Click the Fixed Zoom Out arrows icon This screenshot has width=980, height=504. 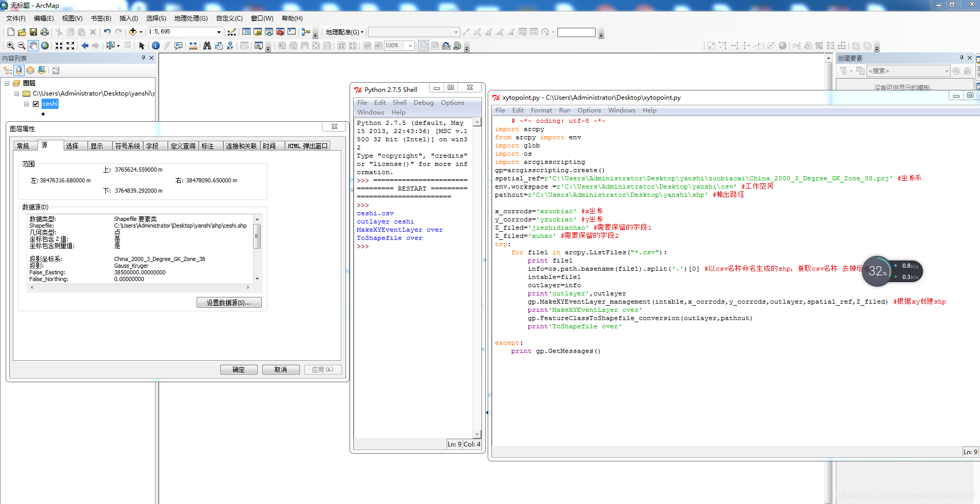pos(70,46)
